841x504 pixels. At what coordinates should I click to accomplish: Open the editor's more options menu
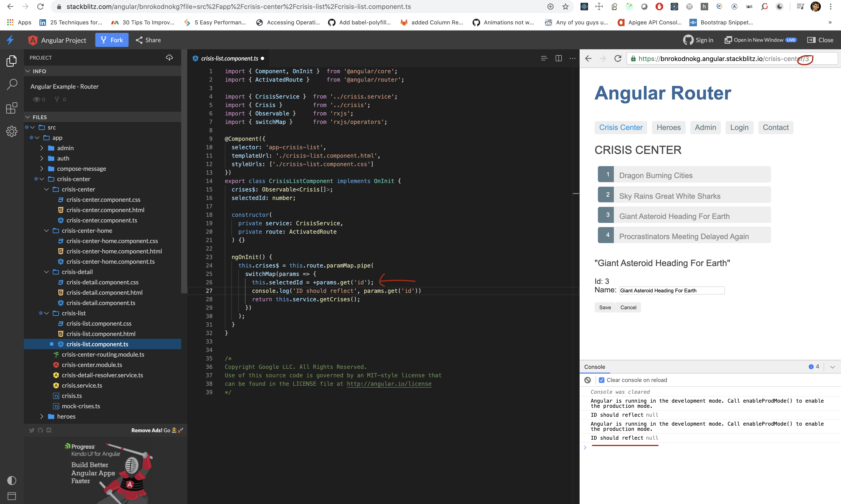pyautogui.click(x=573, y=58)
